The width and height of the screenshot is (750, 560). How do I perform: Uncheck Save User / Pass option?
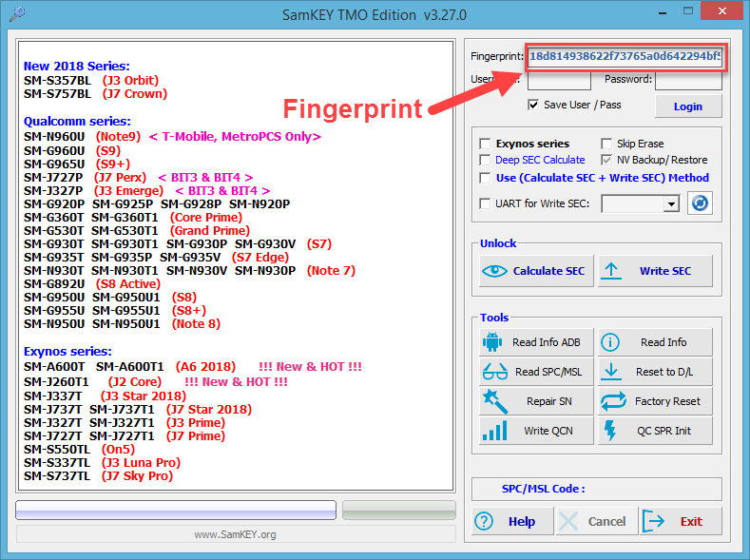(533, 105)
